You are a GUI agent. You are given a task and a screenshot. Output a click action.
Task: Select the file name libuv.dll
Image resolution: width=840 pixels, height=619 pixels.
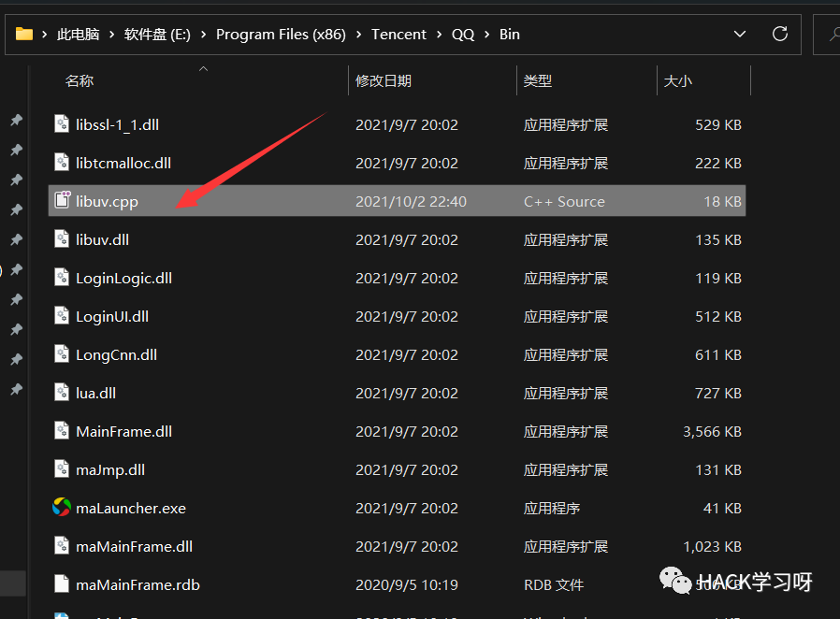(102, 240)
